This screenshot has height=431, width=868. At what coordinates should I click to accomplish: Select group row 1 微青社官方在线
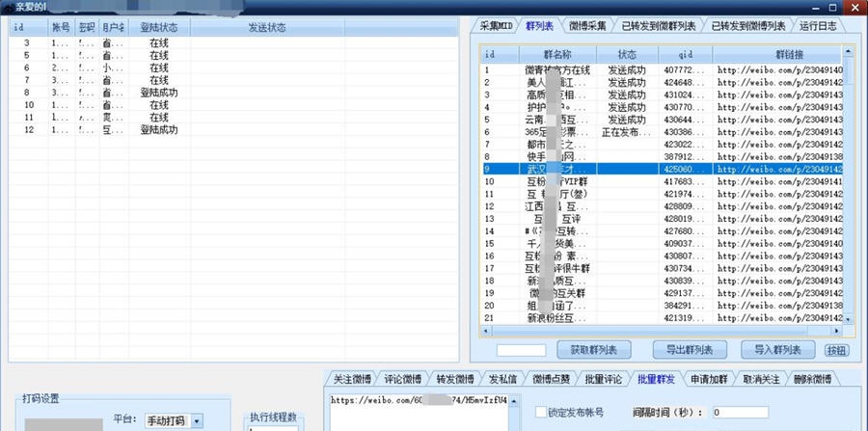click(x=662, y=70)
